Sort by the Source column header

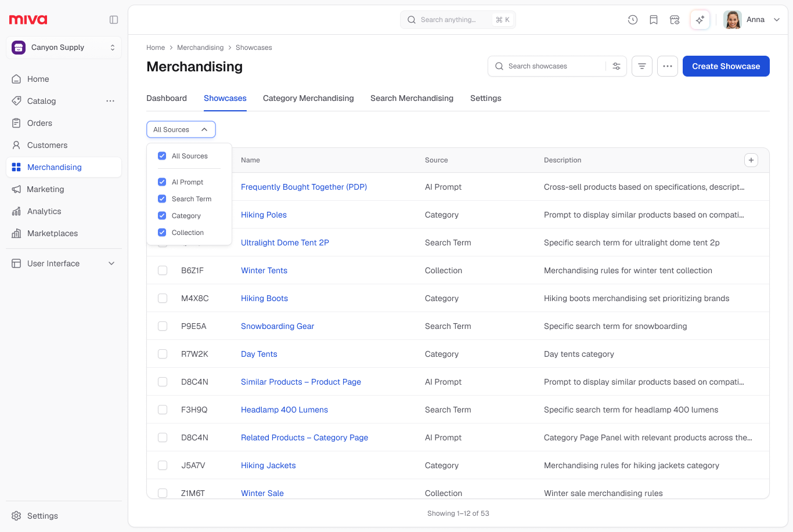tap(437, 160)
